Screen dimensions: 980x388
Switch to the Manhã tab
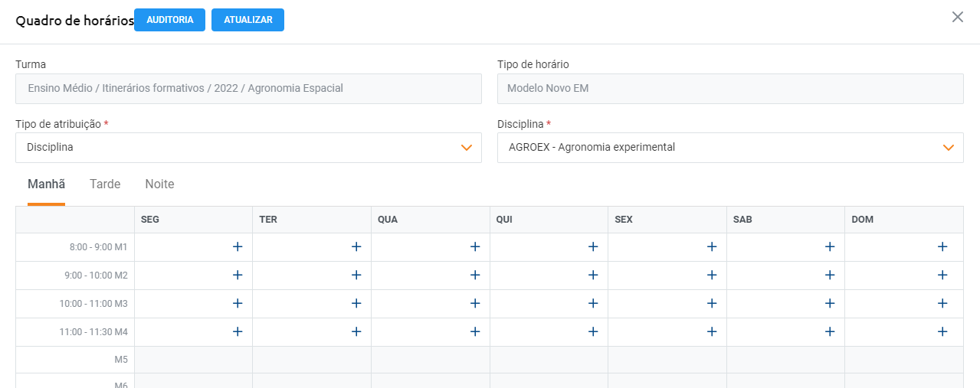coord(46,184)
